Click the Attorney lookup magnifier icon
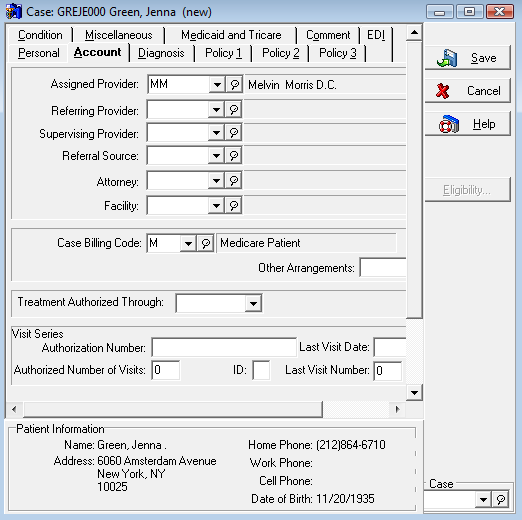Viewport: 522px width, 520px height. (x=233, y=181)
